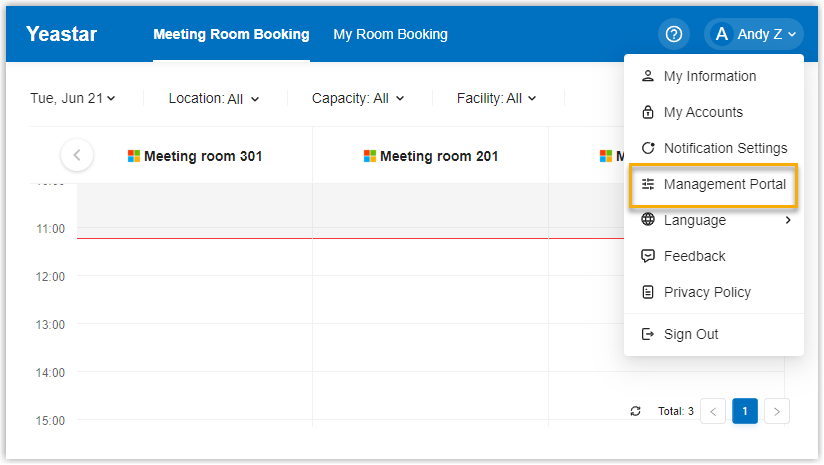
Task: Go to the next pagination page arrow
Action: [777, 411]
